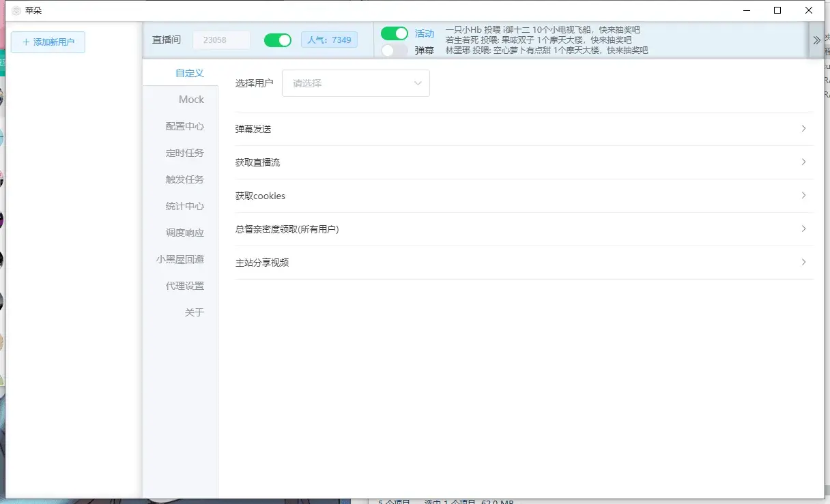Viewport: 830px width, 504px height.
Task: Click the 选择用户 label
Action: coord(254,83)
